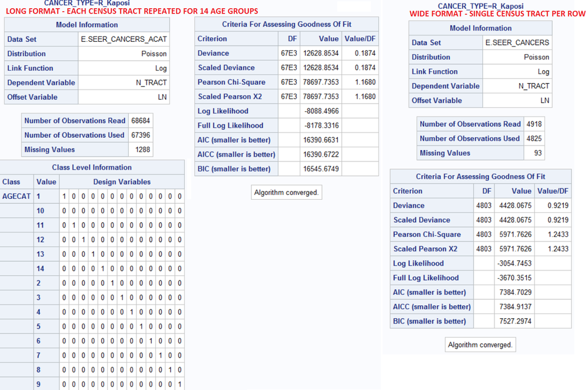Click the Design Variables column header
The width and height of the screenshot is (588, 390).
[122, 181]
